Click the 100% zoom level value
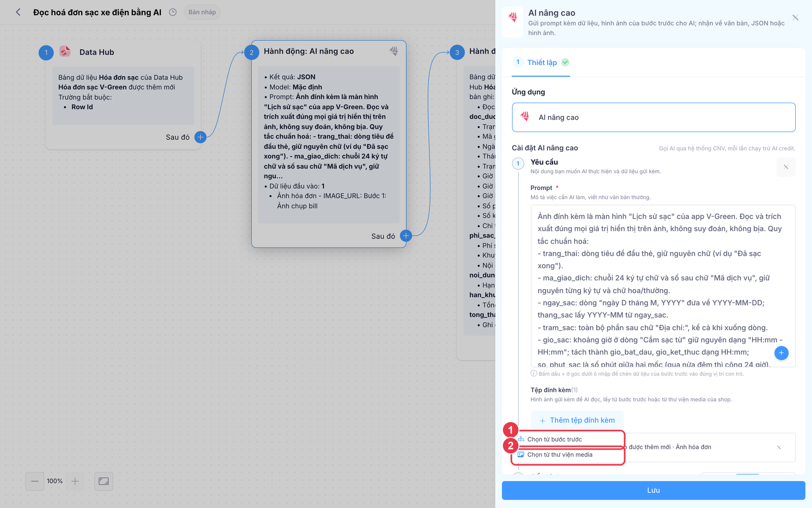The height and width of the screenshot is (508, 812). [x=55, y=481]
